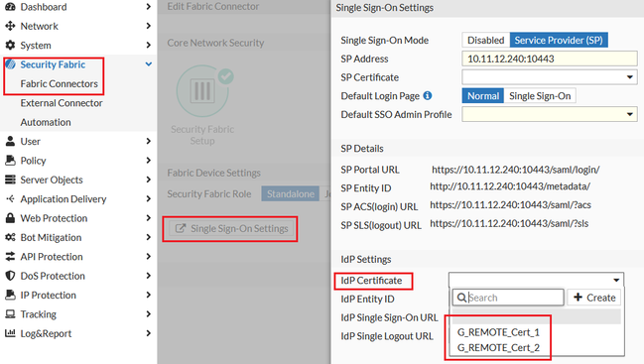
Task: Click the Security Fabric logo icon
Action: [x=10, y=64]
